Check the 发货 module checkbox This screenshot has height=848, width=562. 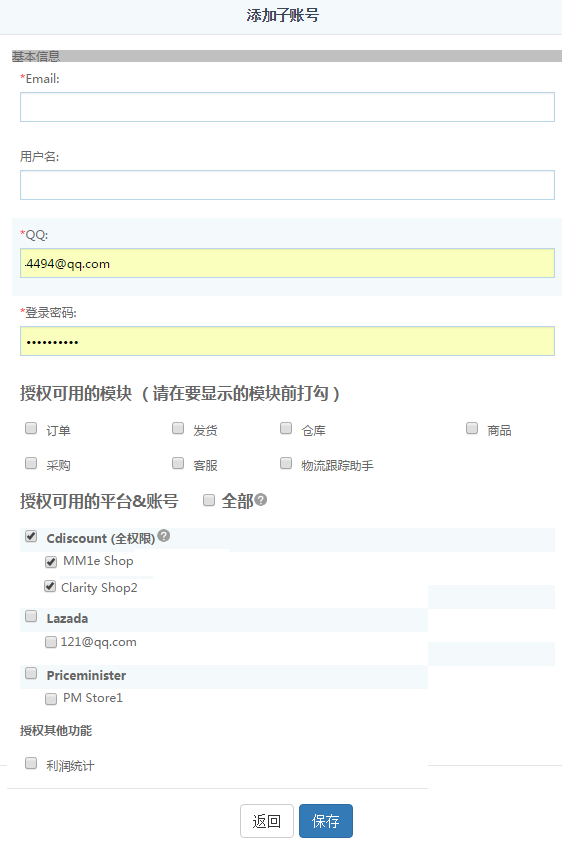tap(178, 428)
